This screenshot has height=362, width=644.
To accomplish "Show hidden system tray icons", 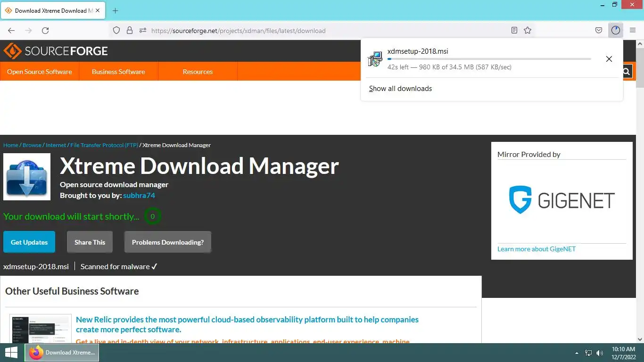I will 577,353.
